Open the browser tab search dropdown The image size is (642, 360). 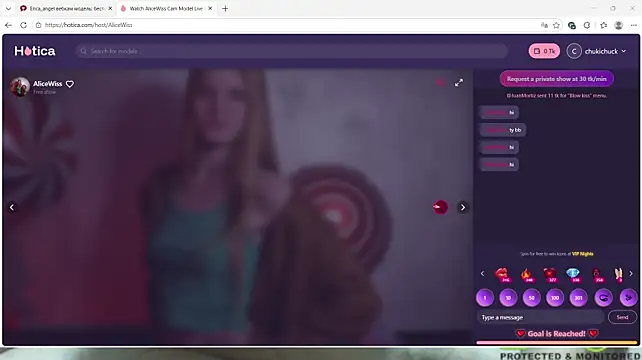click(8, 9)
